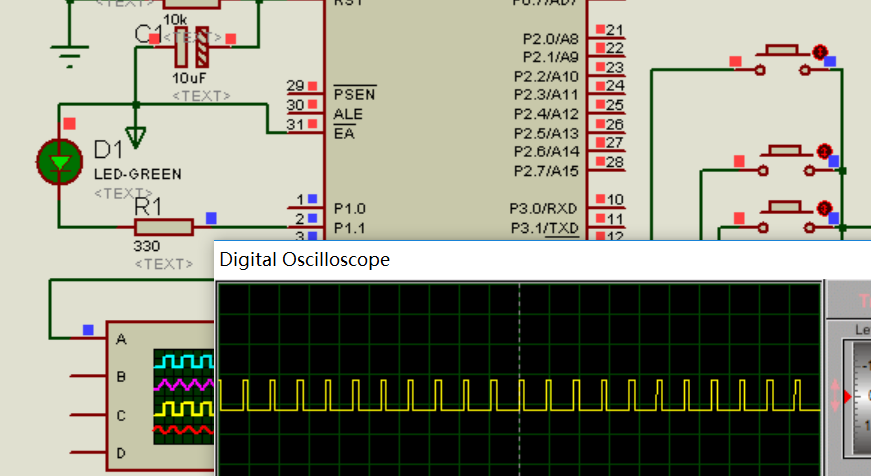This screenshot has height=476, width=871.
Task: Click the pink up-down level adjust arrow
Action: [835, 395]
